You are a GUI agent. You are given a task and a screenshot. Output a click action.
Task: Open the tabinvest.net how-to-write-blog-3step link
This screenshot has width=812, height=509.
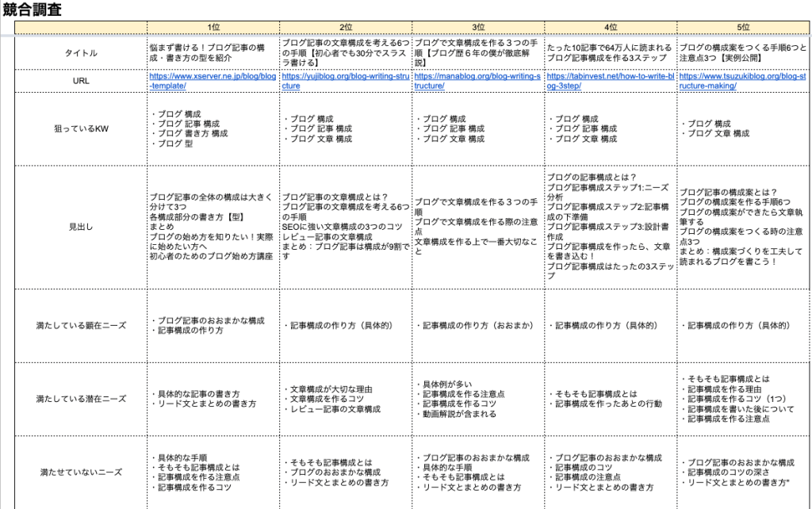[x=610, y=81]
